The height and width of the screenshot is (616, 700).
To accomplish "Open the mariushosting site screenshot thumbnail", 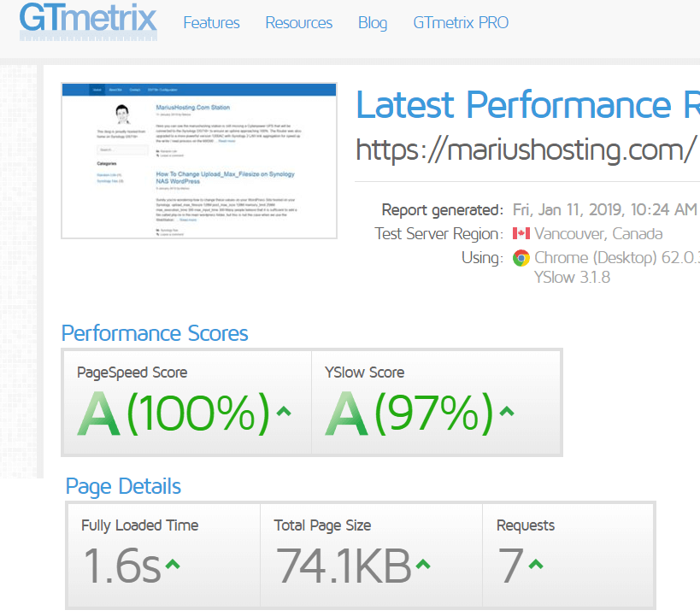I will 199,161.
